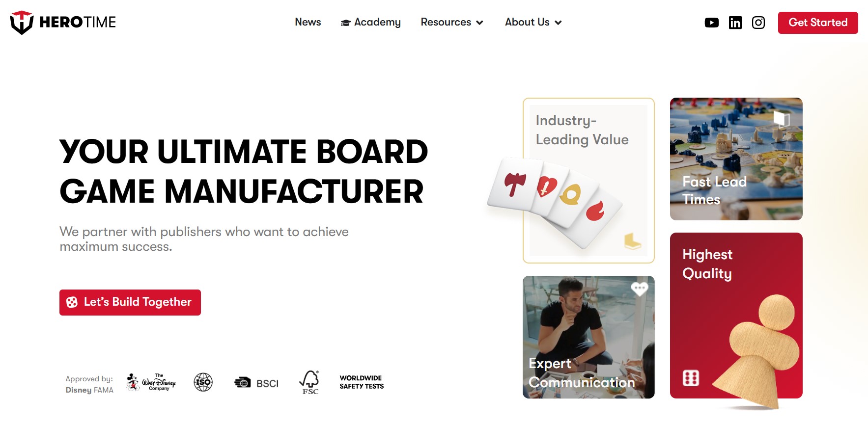Click the chevron next to Resources
The height and width of the screenshot is (423, 868).
coord(479,23)
